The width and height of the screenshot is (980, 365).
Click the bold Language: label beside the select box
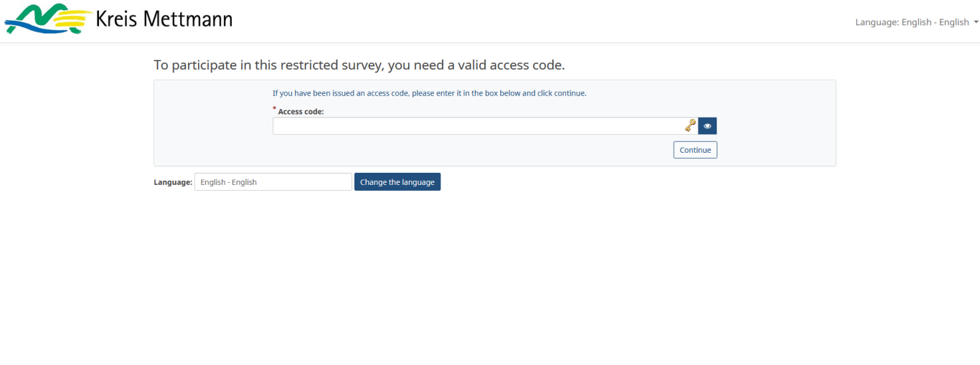[x=173, y=182]
